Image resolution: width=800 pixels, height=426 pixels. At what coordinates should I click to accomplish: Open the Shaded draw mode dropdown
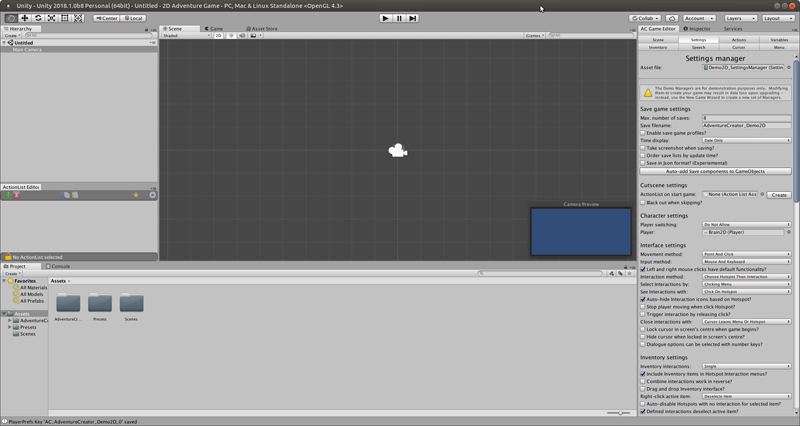(186, 36)
